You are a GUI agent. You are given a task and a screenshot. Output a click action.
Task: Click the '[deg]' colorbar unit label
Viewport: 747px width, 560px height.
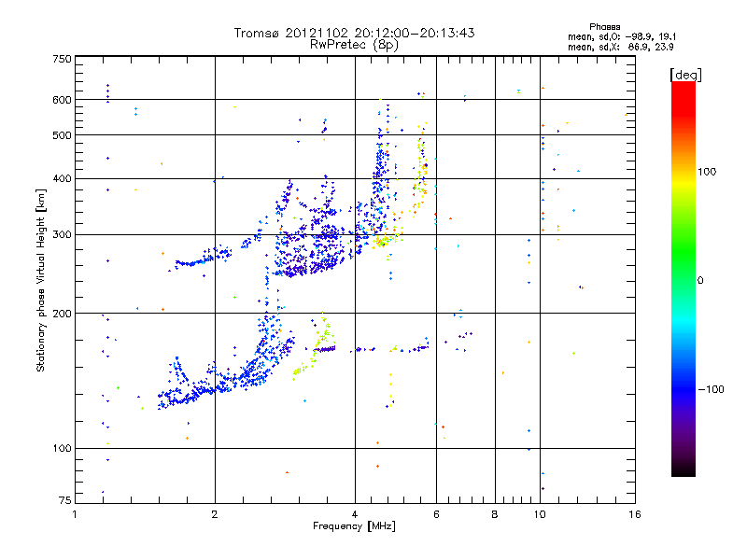[x=685, y=75]
